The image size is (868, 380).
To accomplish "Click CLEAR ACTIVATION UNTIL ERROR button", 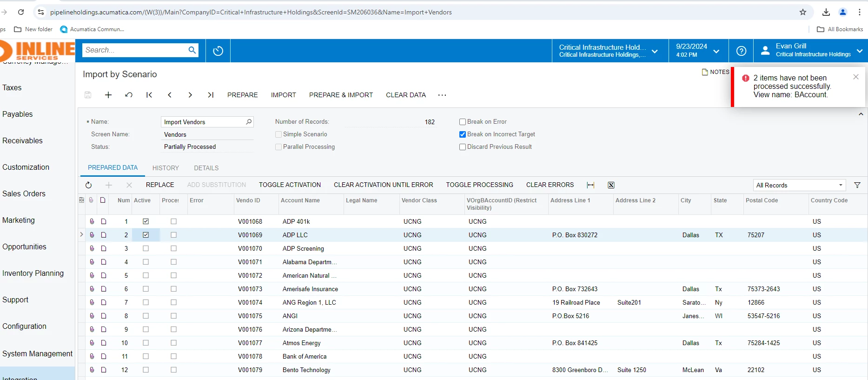I will tap(384, 185).
